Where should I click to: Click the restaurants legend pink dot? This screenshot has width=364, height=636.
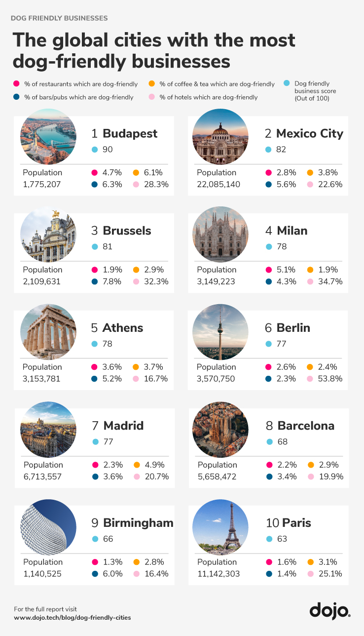coord(17,84)
